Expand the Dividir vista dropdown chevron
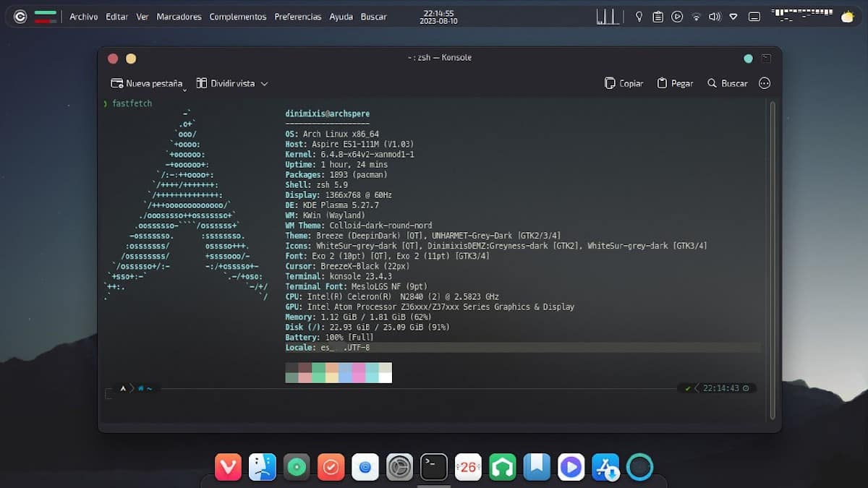Screen dimensions: 868x488 tap(264, 84)
